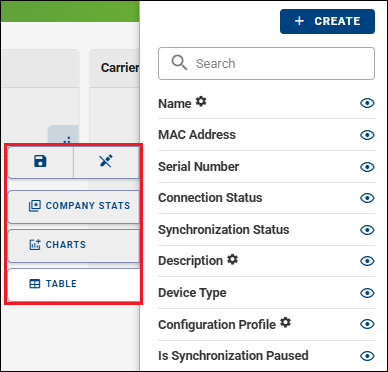Screen dimensions: 388x372
Task: Hide the MAC Address column
Action: (x=367, y=135)
